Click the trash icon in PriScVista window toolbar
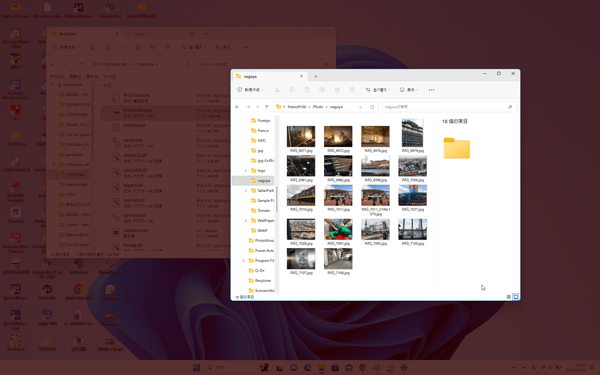 [x=168, y=47]
